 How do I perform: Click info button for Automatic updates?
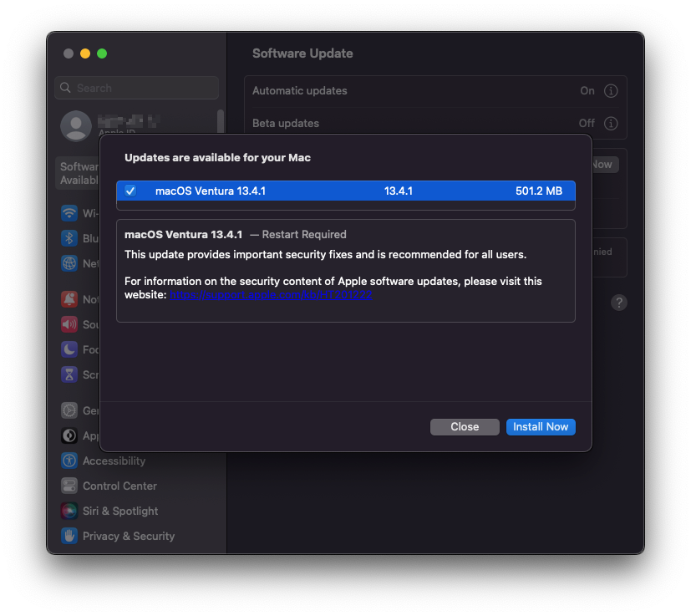pos(610,91)
